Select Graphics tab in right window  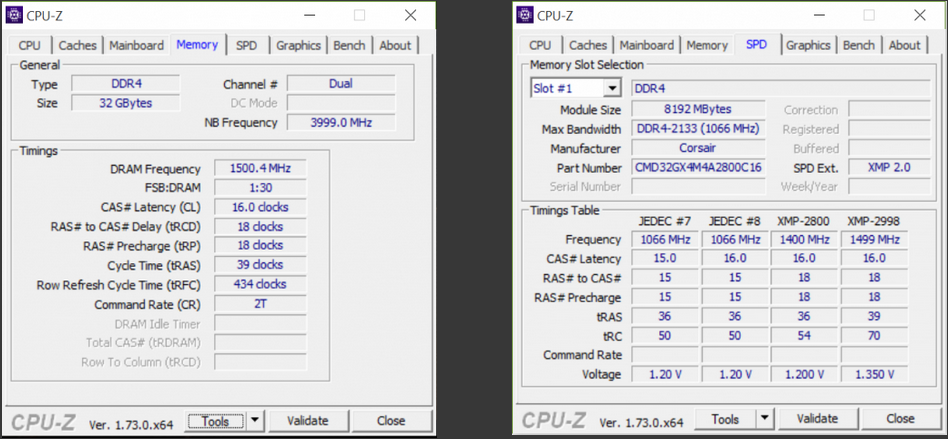pyautogui.click(x=808, y=45)
